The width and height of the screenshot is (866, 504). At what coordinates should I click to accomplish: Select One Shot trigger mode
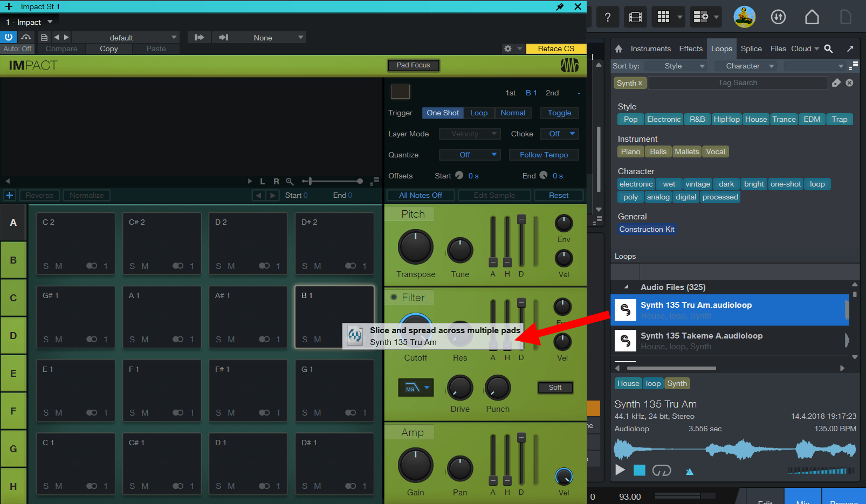pyautogui.click(x=443, y=113)
